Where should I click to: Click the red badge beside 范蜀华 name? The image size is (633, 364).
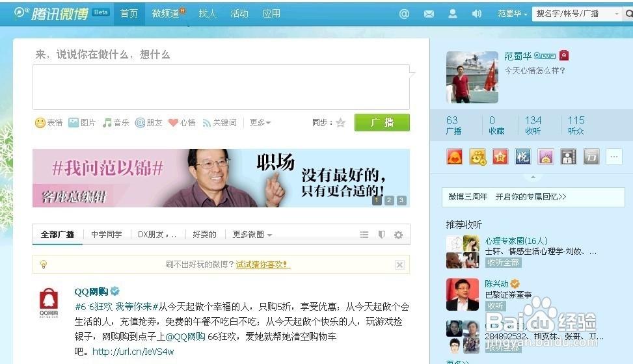coord(564,56)
